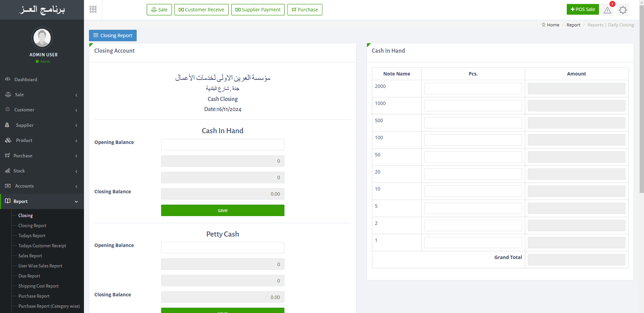Click the Purchase cart icon in sidebar
This screenshot has width=644, height=313.
[x=8, y=156]
